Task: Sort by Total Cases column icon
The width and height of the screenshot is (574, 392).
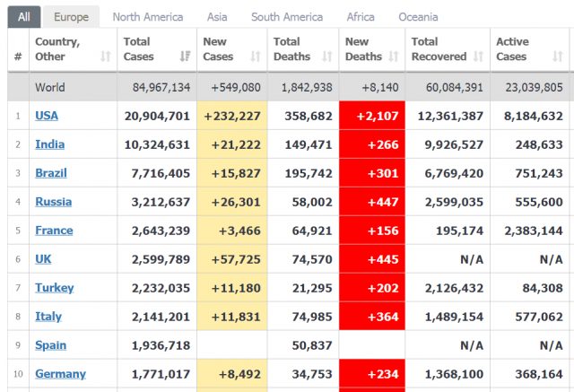Action: point(186,57)
